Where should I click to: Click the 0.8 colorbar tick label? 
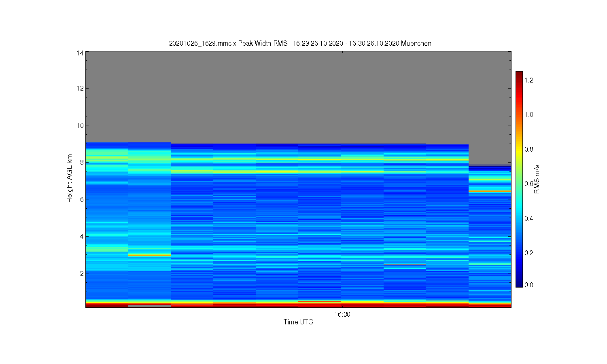click(x=529, y=149)
